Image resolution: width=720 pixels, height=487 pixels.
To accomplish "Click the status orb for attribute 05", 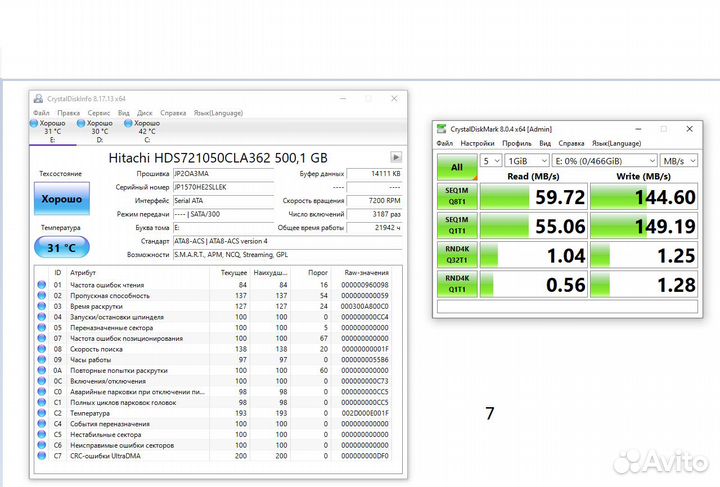I will coord(42,327).
